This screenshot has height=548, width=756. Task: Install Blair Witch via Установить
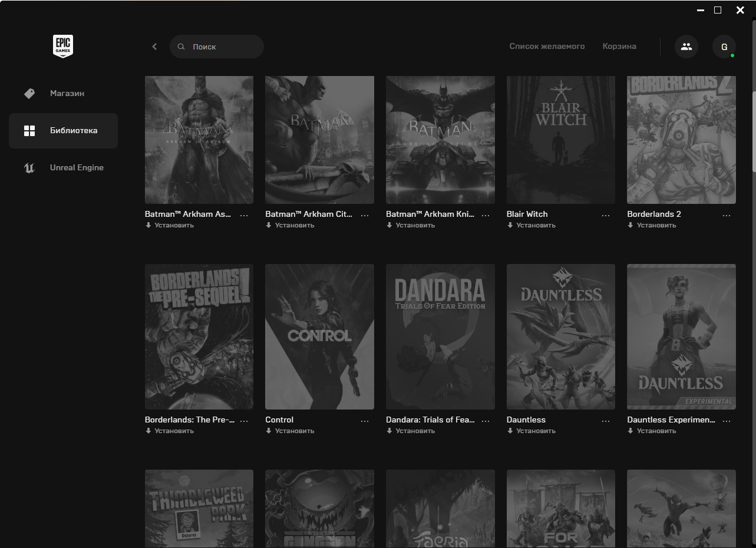531,225
